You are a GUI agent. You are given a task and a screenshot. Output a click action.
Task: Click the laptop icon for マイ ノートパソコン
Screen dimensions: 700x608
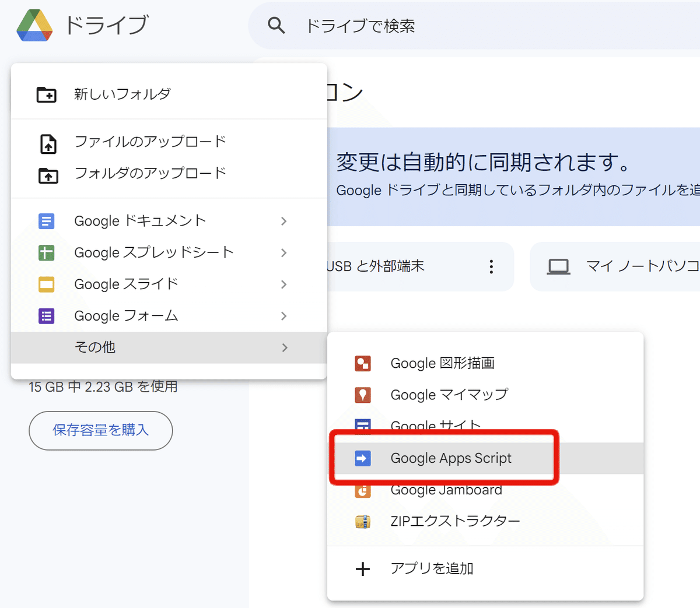click(558, 267)
